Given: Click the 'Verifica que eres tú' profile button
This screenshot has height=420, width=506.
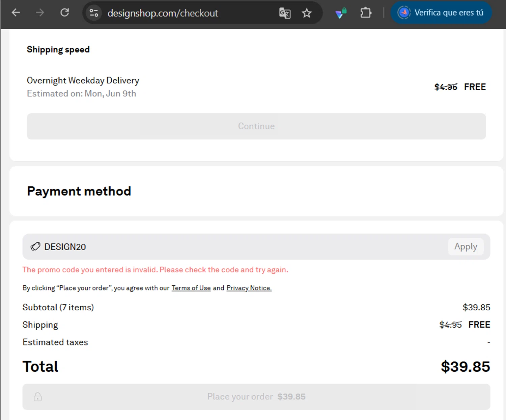Looking at the screenshot, I should click(x=441, y=13).
